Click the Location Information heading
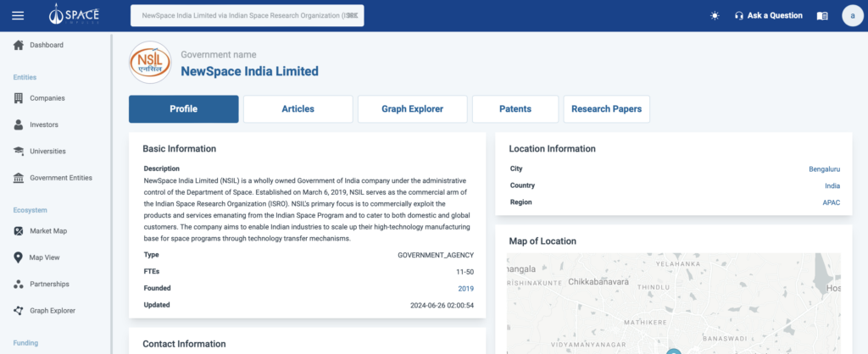This screenshot has height=354, width=868. (x=552, y=149)
